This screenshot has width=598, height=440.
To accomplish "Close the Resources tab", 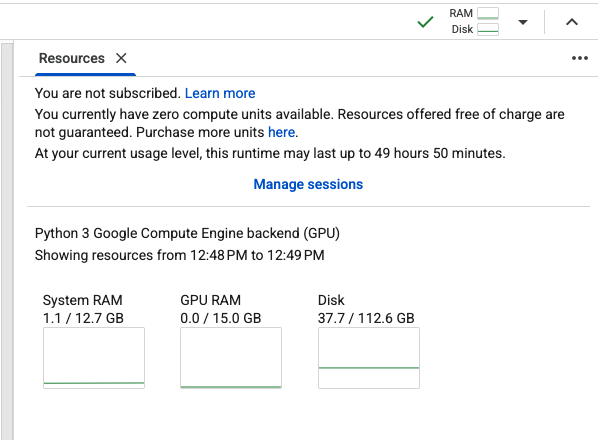I will coord(121,58).
